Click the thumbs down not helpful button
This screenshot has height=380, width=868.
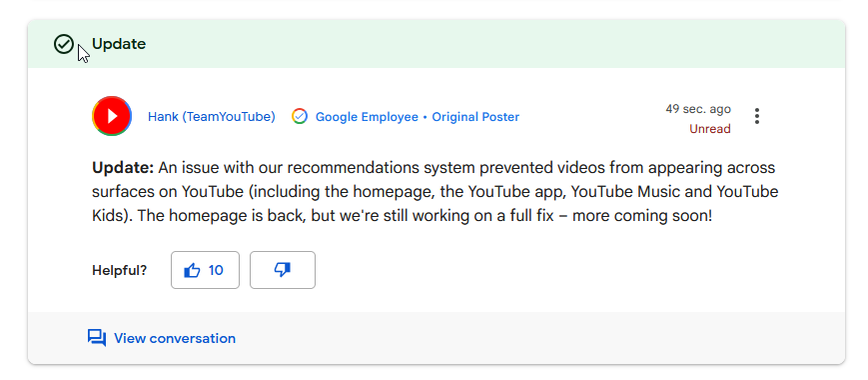[283, 270]
